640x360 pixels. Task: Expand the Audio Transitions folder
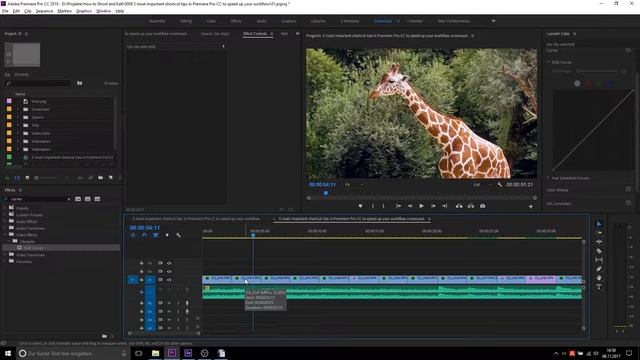coord(5,228)
